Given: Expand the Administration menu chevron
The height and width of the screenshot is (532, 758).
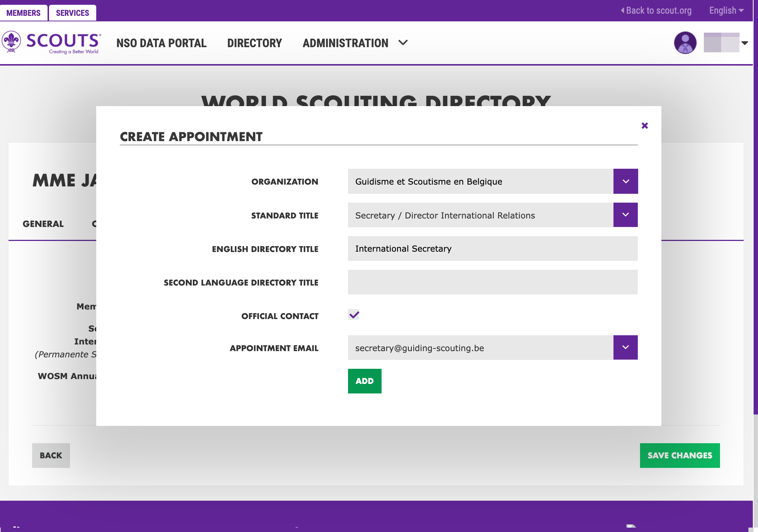Looking at the screenshot, I should coord(403,43).
